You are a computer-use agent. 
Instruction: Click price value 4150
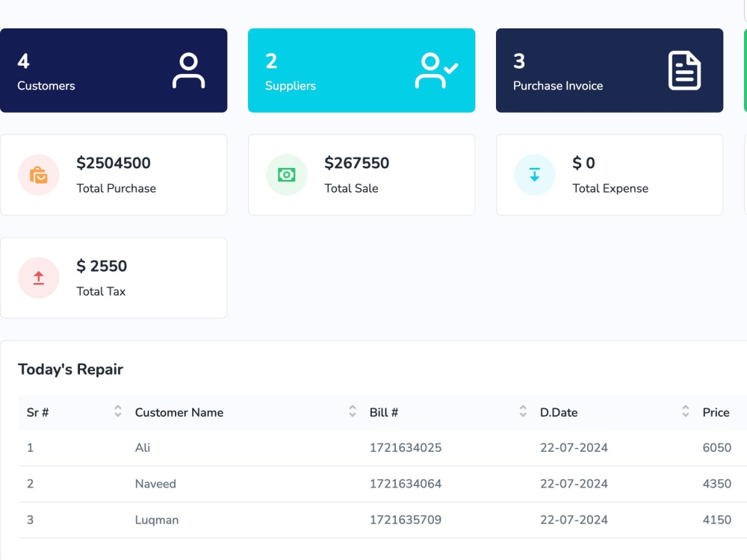(716, 520)
